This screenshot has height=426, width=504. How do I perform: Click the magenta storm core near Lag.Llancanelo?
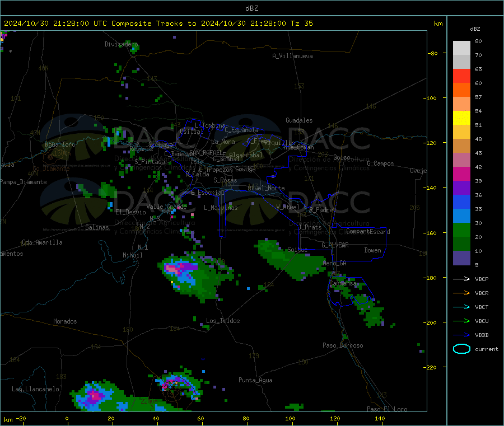[94, 395]
